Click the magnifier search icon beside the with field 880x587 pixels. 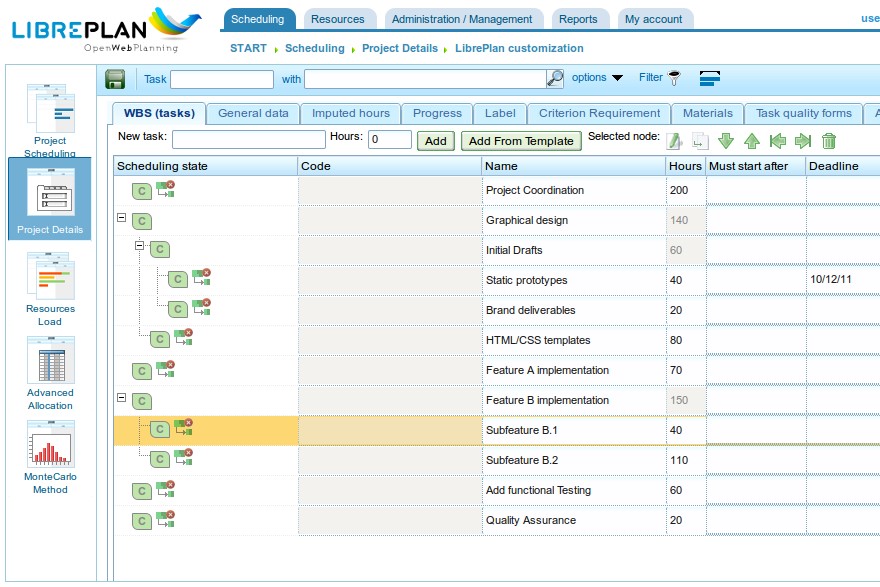tap(555, 78)
